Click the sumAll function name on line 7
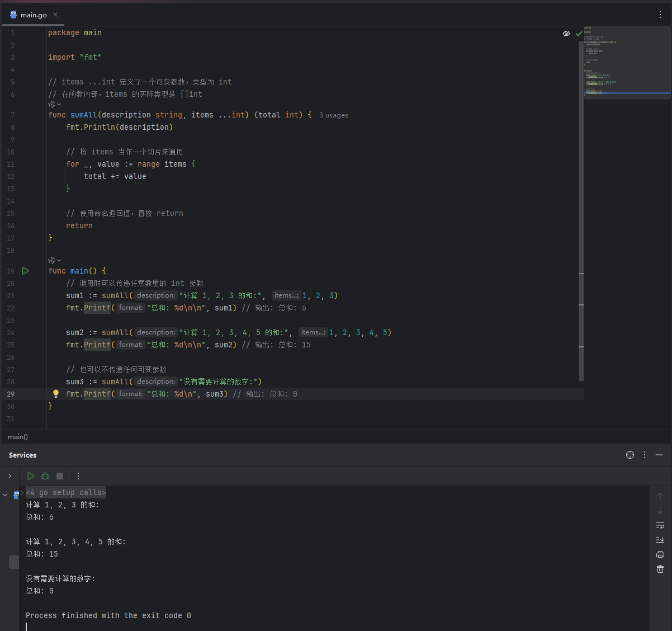The height and width of the screenshot is (631, 672). [84, 115]
